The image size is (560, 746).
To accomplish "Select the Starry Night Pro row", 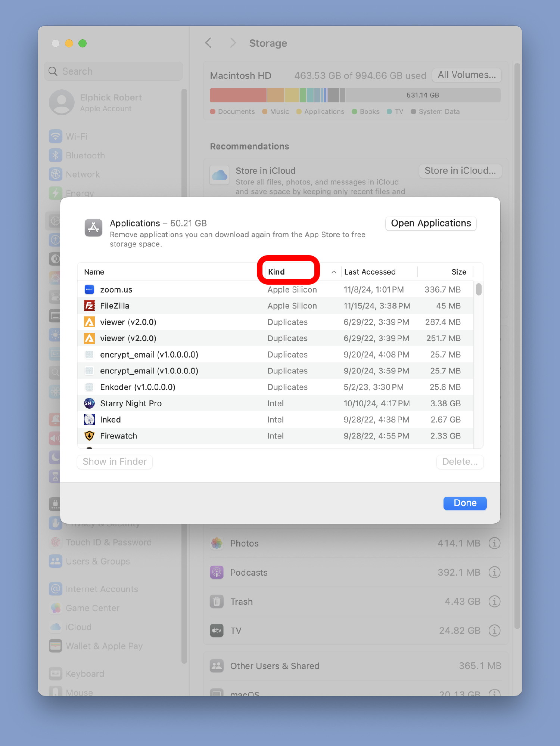I will 276,403.
